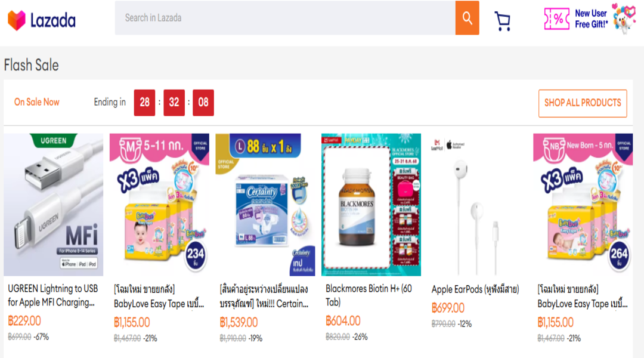Focus the Search in Lazada field
The height and width of the screenshot is (358, 644).
click(285, 18)
